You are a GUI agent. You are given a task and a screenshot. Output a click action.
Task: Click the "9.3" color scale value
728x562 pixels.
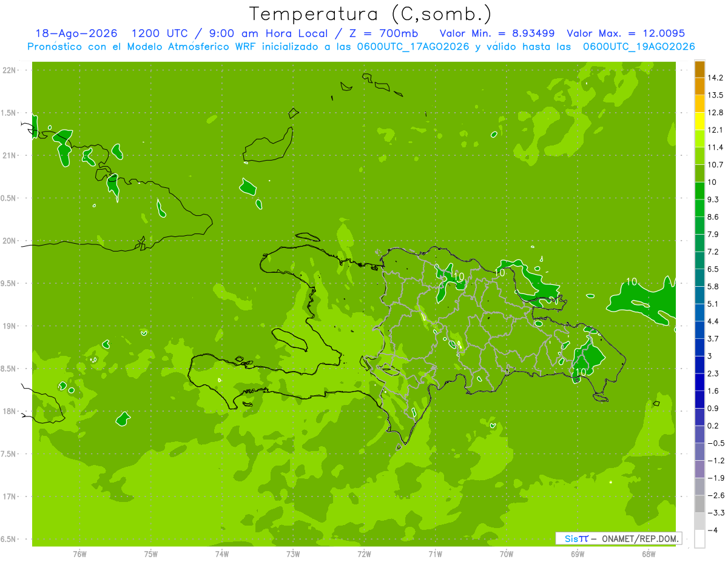coord(713,199)
